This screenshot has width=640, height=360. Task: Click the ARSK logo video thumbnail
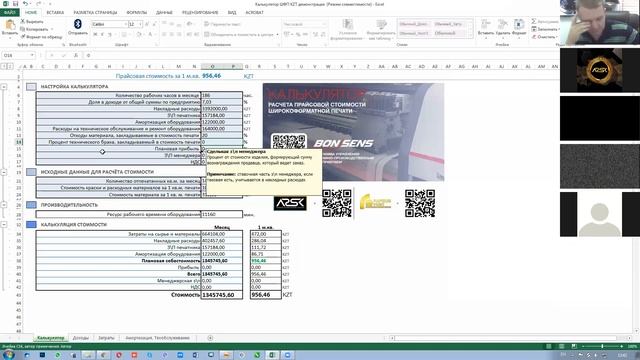599,70
